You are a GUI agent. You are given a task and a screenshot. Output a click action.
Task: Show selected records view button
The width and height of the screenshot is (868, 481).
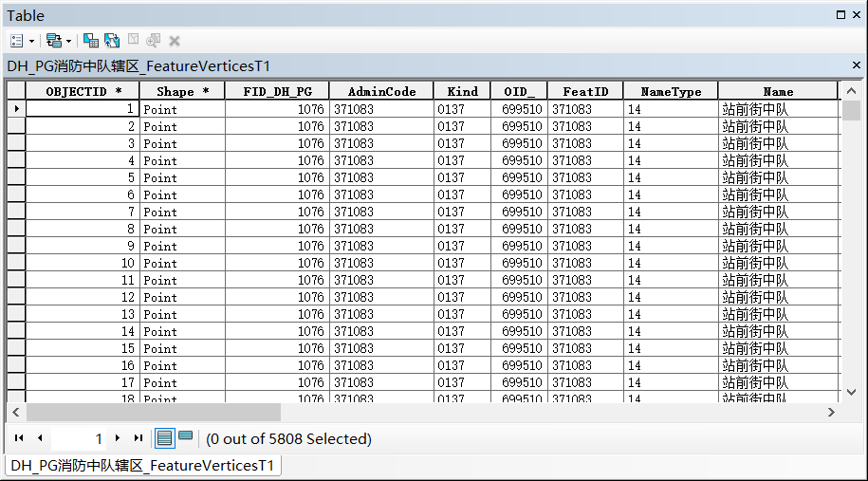point(186,436)
